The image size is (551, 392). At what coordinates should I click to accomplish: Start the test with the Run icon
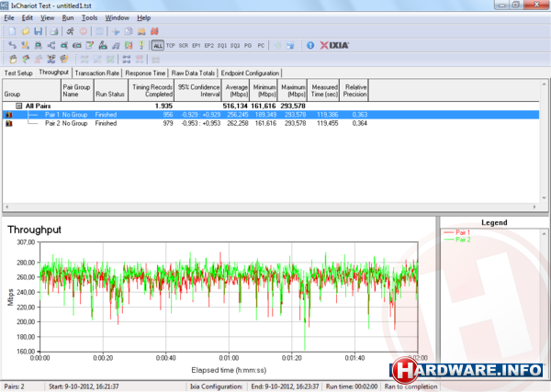(71, 31)
